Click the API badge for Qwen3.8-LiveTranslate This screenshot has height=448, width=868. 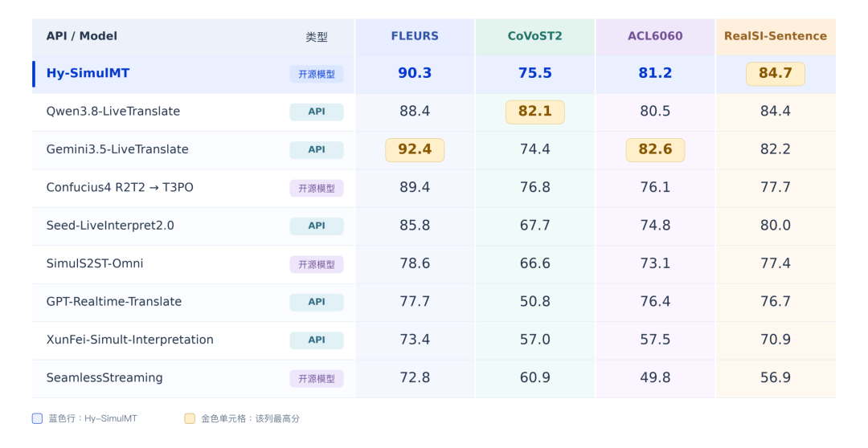[x=317, y=112]
